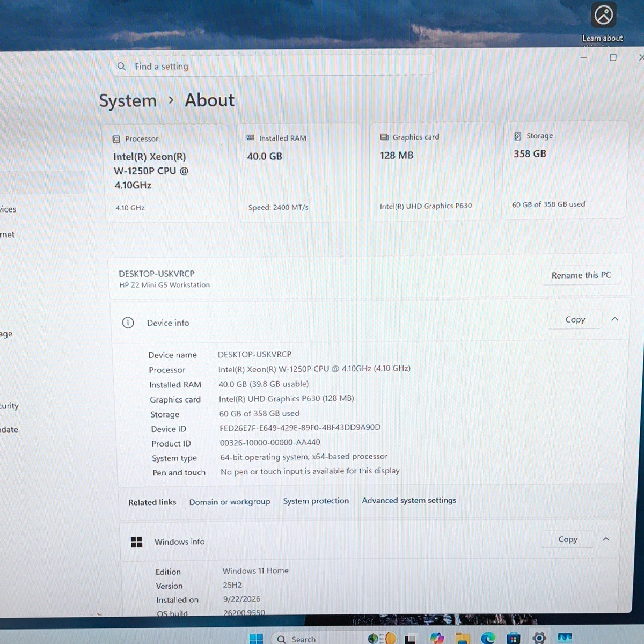Click the Find a setting search box

pos(274,66)
